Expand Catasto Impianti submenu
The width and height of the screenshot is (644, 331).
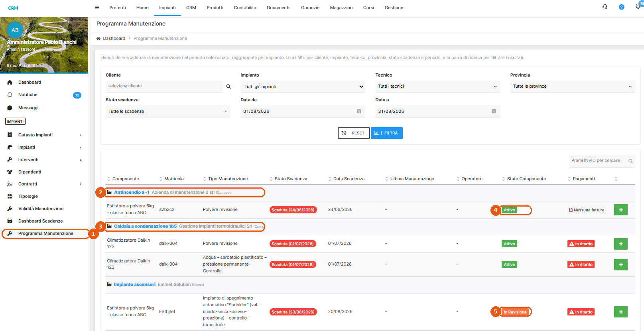pos(80,135)
